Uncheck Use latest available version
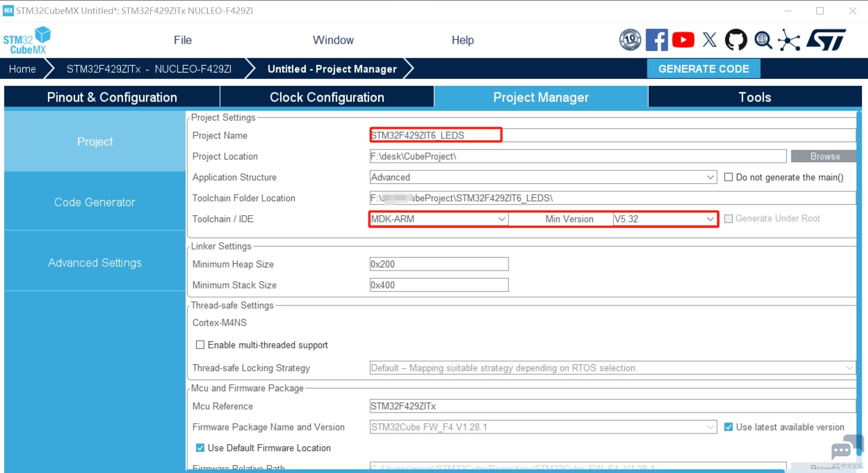868x473 pixels. click(x=729, y=427)
